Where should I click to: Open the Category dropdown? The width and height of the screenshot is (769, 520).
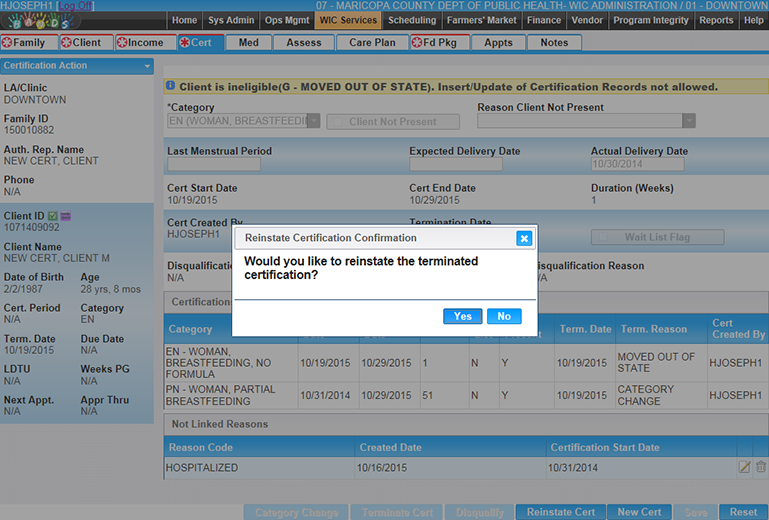(x=313, y=121)
